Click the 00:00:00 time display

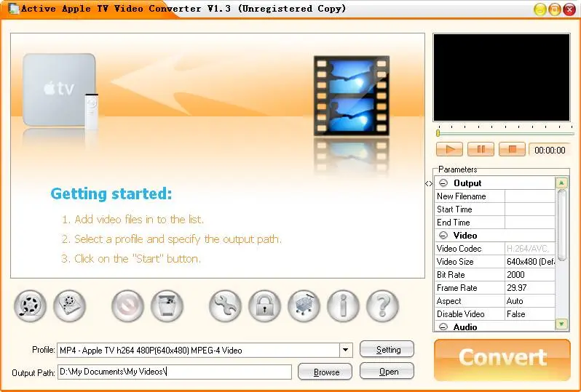(550, 150)
